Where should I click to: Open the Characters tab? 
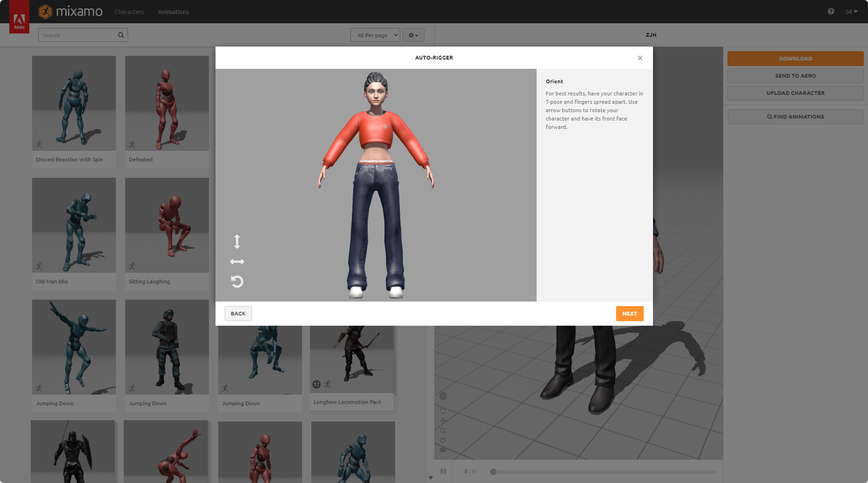[x=129, y=12]
